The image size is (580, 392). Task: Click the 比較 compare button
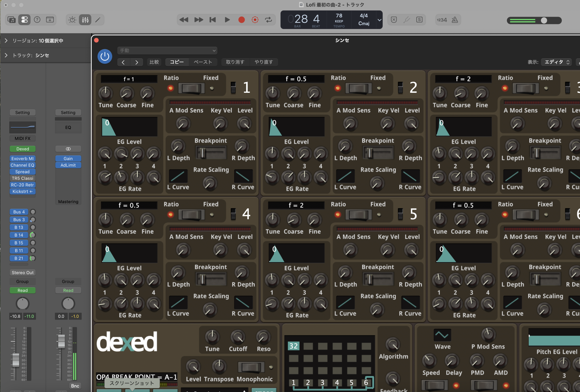(154, 62)
